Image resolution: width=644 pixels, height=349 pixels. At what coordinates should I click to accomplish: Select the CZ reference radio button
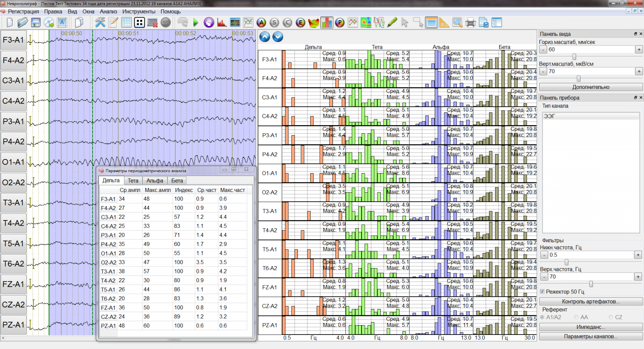point(611,317)
